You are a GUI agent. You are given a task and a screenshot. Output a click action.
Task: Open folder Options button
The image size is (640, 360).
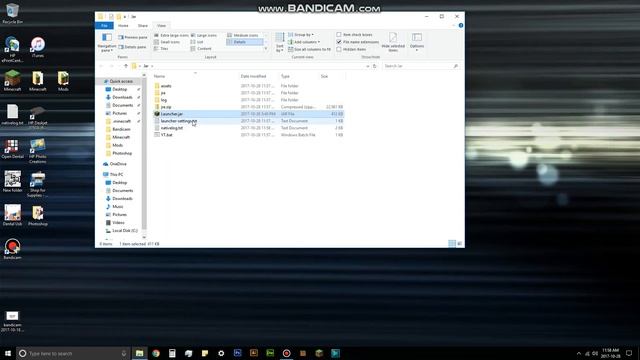pyautogui.click(x=417, y=42)
